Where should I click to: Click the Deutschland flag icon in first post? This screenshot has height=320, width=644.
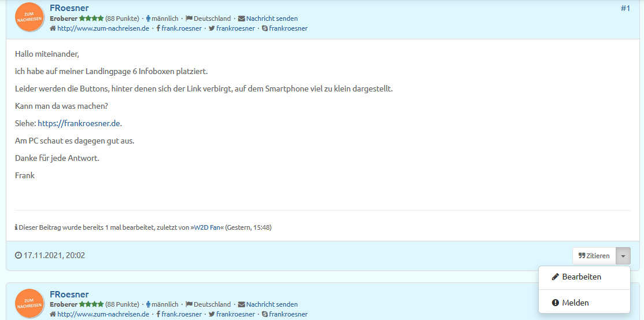click(189, 19)
